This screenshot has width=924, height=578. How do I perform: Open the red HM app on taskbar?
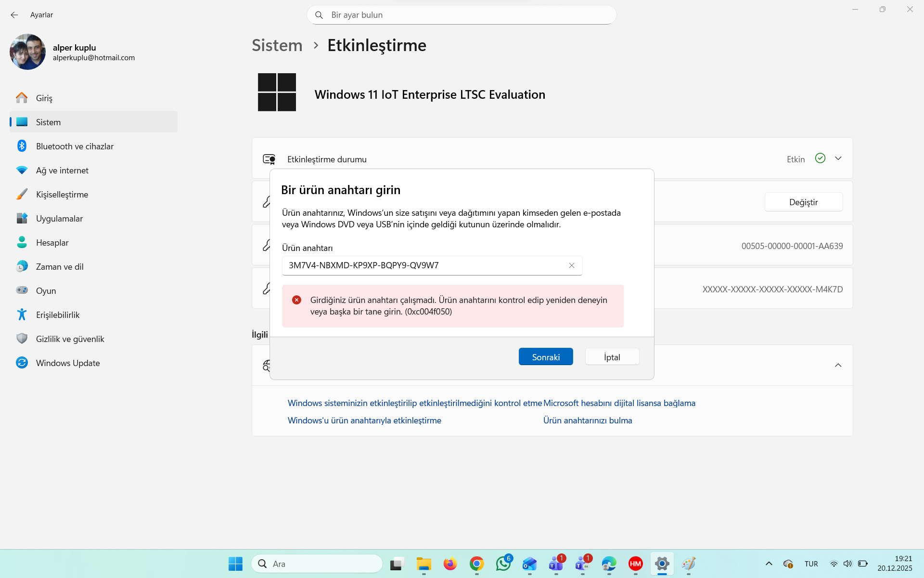tap(635, 564)
